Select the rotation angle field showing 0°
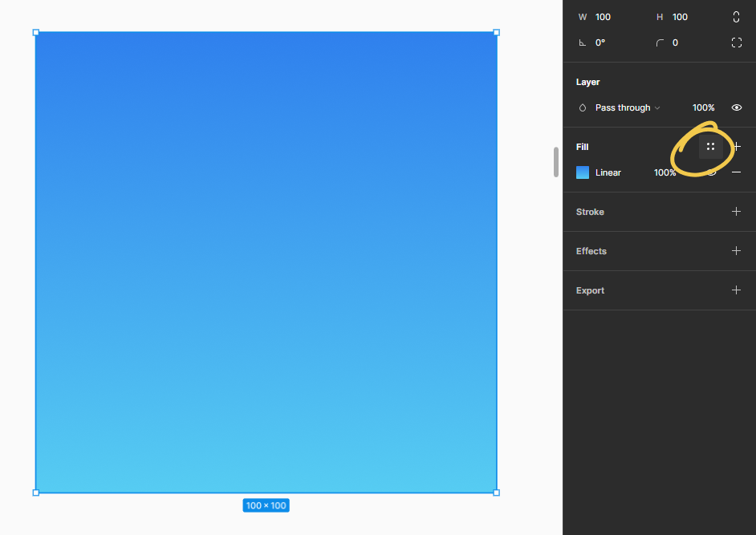 click(600, 43)
